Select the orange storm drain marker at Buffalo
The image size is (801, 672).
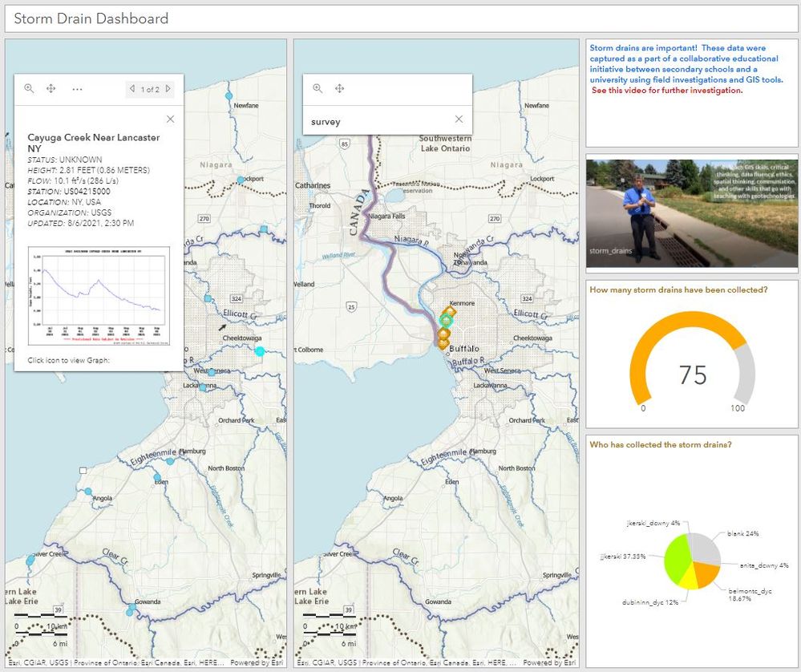(443, 343)
